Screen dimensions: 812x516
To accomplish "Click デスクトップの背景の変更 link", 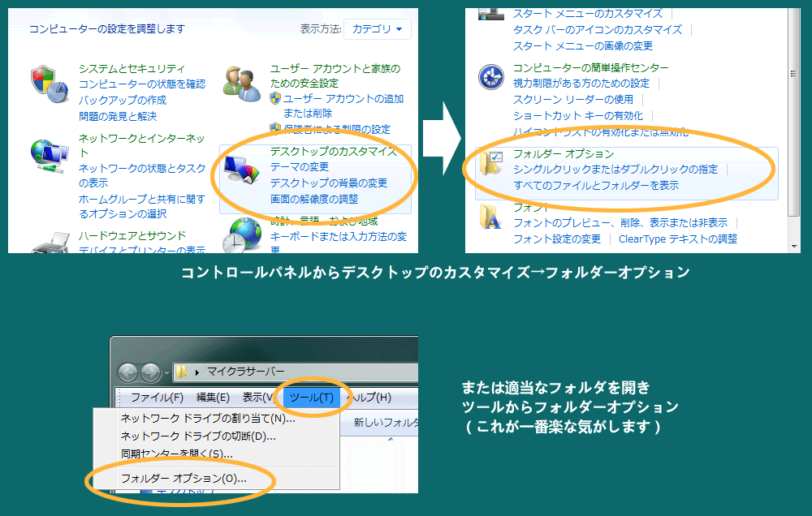I will [x=328, y=183].
